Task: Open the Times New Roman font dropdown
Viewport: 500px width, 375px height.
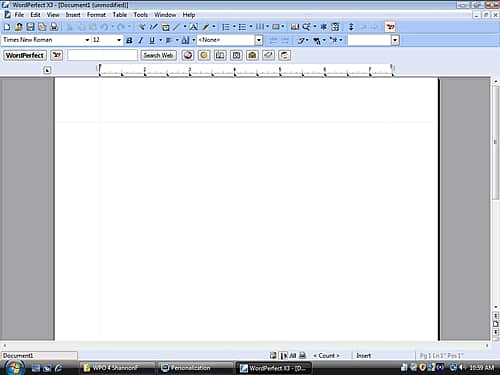Action: tap(87, 40)
